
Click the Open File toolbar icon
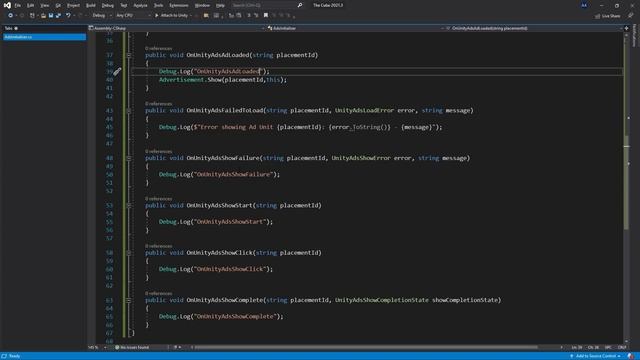(x=43, y=16)
